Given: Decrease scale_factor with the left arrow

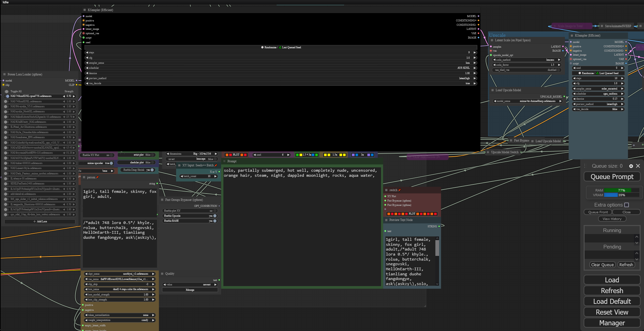Looking at the screenshot, I should pyautogui.click(x=494, y=65).
